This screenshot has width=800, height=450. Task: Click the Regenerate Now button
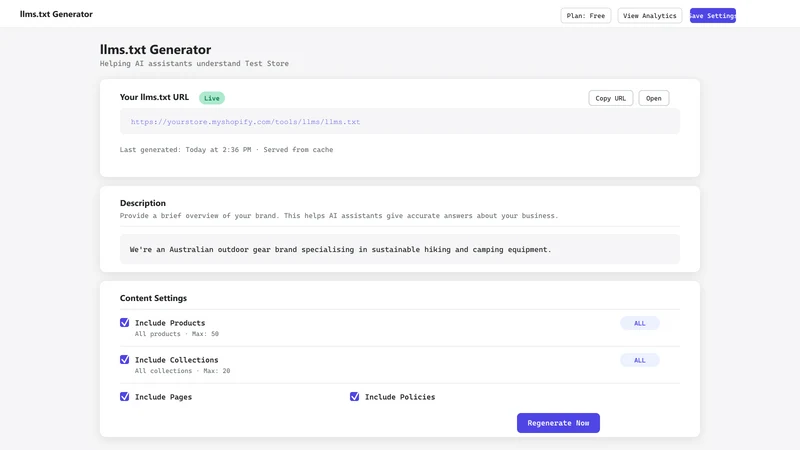pos(558,423)
